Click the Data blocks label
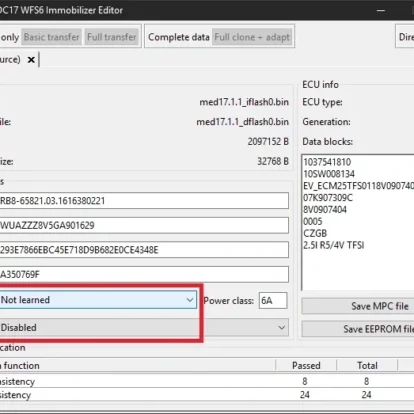Viewport: 414px width, 414px height. point(328,142)
